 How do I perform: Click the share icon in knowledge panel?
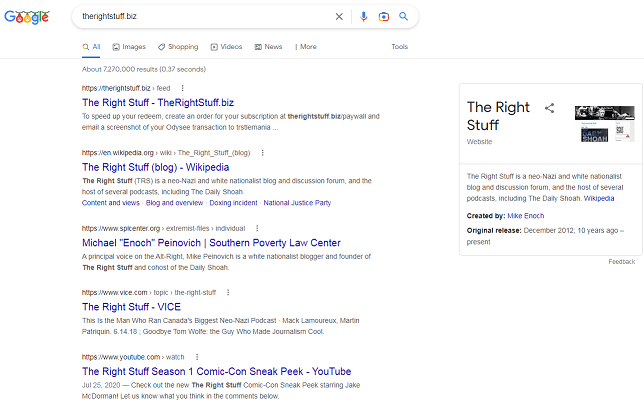pos(550,108)
